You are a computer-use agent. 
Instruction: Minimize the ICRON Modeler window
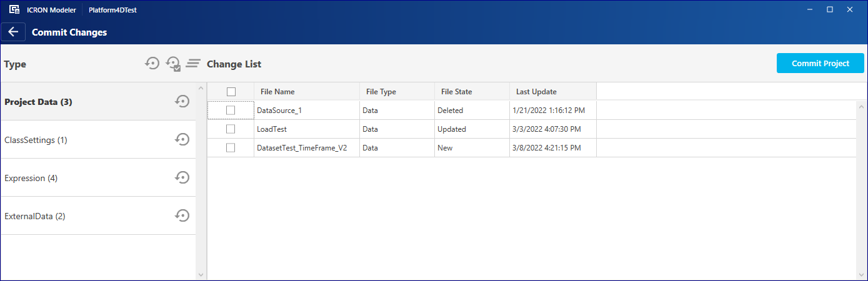(811, 9)
